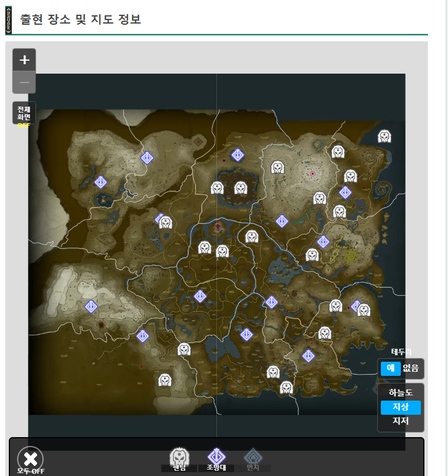Open the tower marker beside the yellow-green dotted area

pos(323,242)
